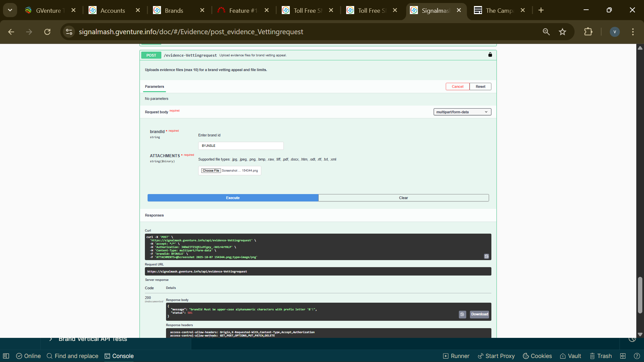Click the zoom magnifier icon in address bar
644x362 pixels.
(x=546, y=32)
